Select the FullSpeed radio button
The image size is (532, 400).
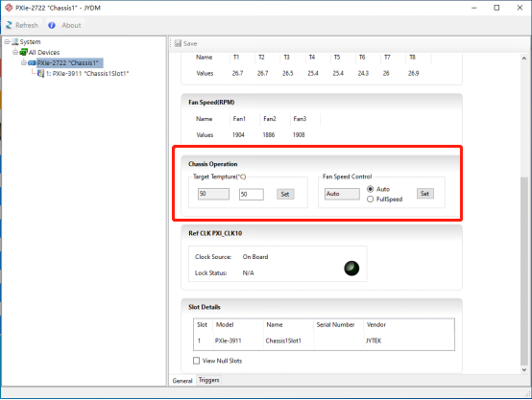[x=370, y=199]
